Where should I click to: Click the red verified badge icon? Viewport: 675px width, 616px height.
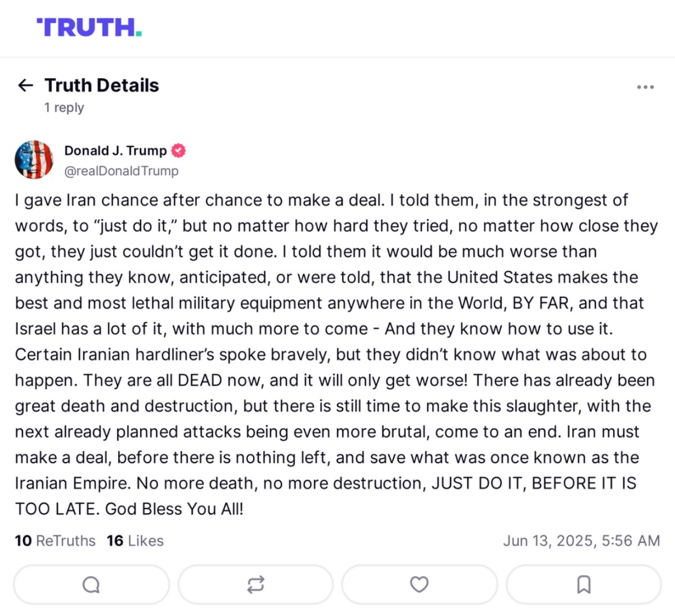[178, 151]
